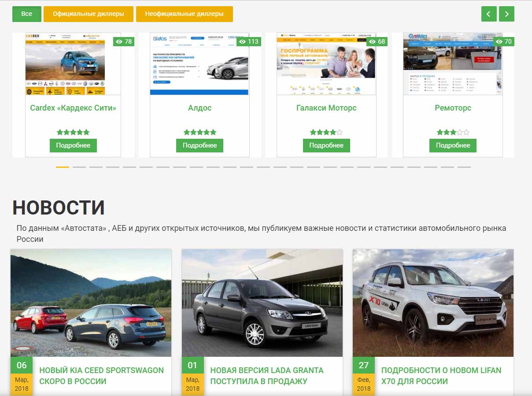The width and height of the screenshot is (532, 396).
Task: Open the Lifan X70 news photo
Action: pos(433,303)
